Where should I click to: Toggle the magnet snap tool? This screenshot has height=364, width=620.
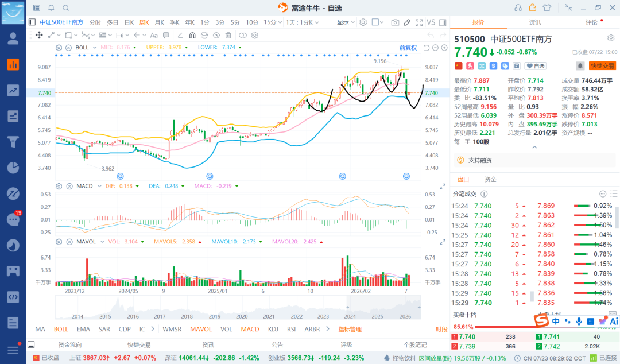click(192, 35)
